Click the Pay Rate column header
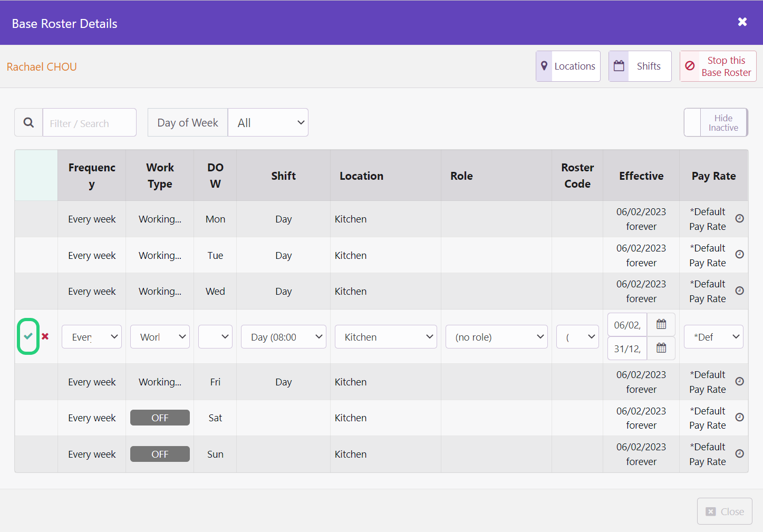The height and width of the screenshot is (532, 763). pyautogui.click(x=713, y=176)
